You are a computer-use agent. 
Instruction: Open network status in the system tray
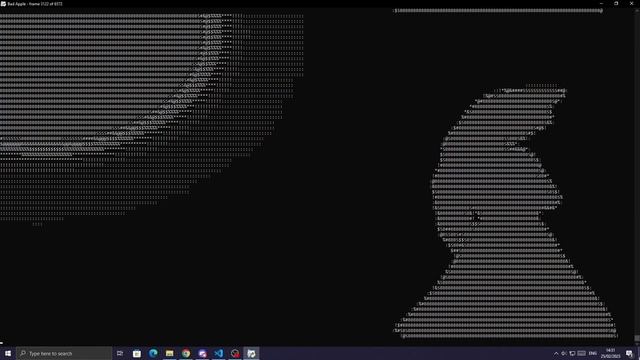(572, 353)
